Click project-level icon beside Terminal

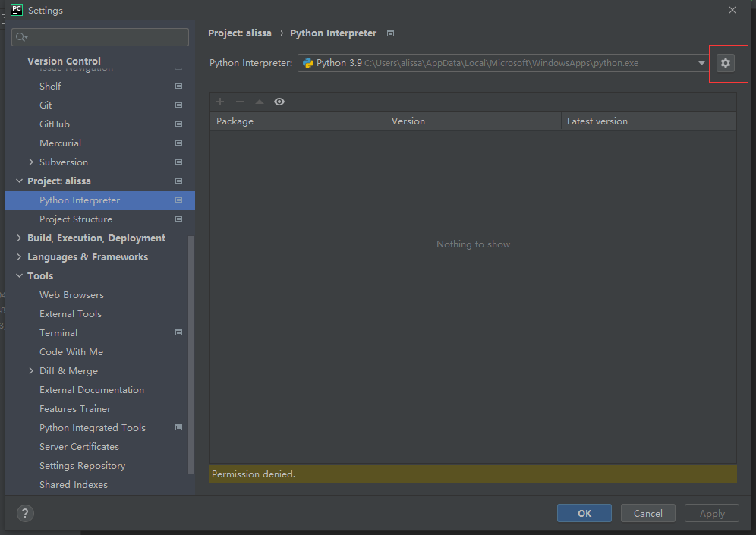click(179, 332)
